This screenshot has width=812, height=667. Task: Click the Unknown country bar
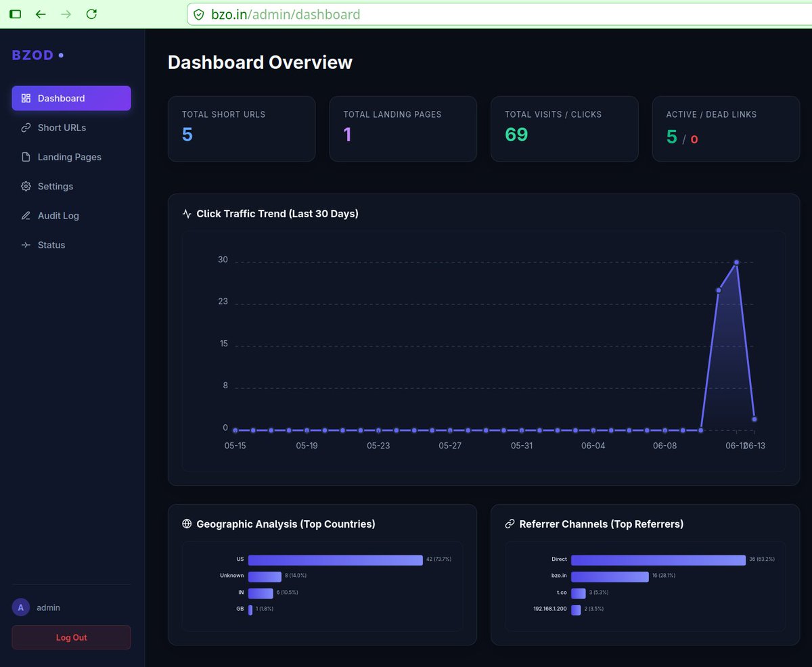click(265, 576)
